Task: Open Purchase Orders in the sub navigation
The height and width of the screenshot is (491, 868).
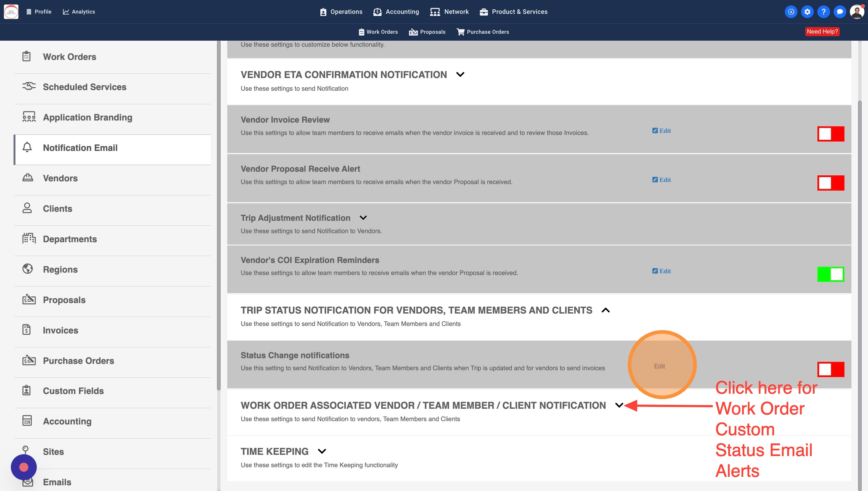Action: (x=483, y=32)
